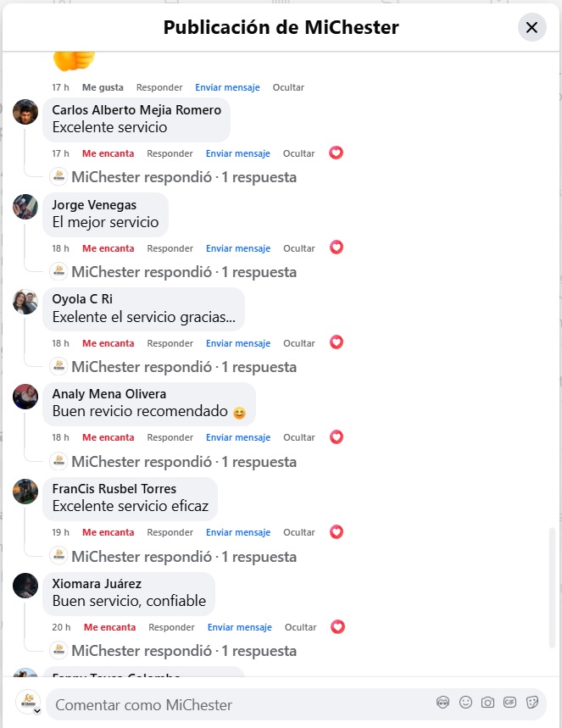
Task: Click the camera icon to attach photo
Action: [487, 702]
